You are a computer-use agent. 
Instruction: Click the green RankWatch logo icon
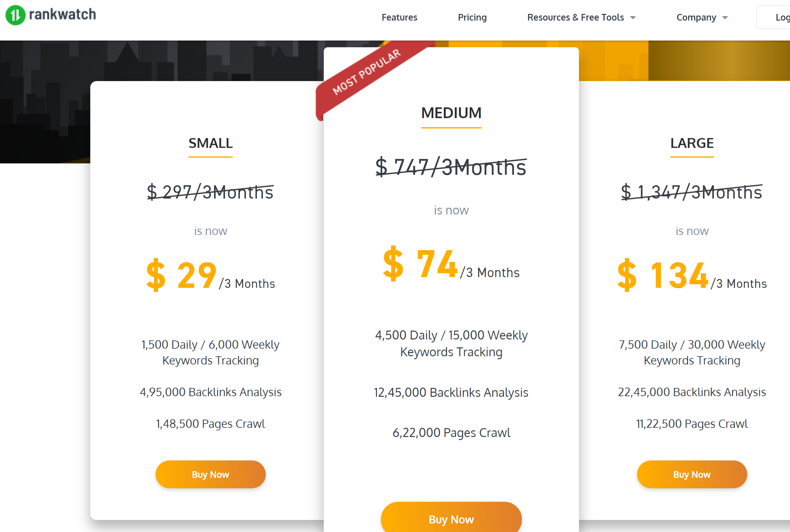pyautogui.click(x=15, y=15)
